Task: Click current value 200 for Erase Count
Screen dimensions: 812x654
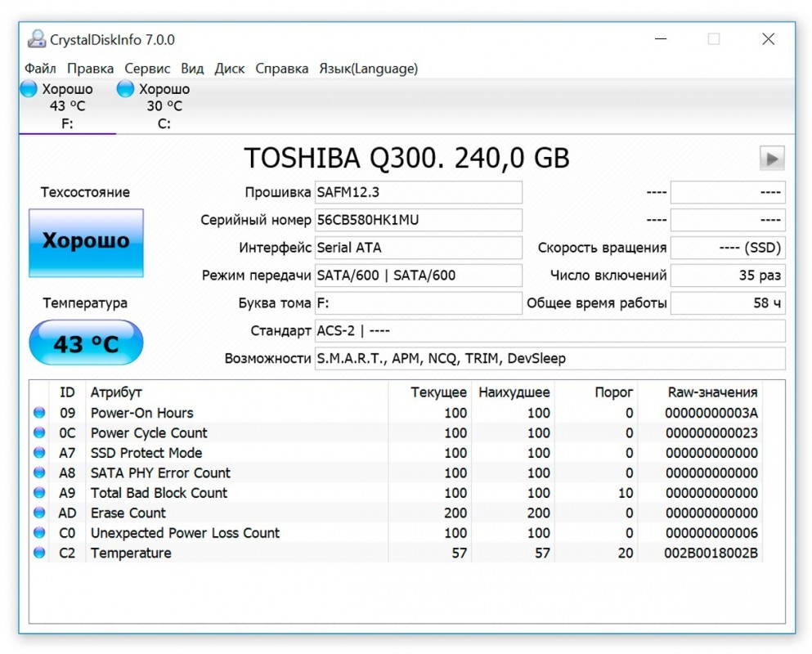Action: [455, 513]
